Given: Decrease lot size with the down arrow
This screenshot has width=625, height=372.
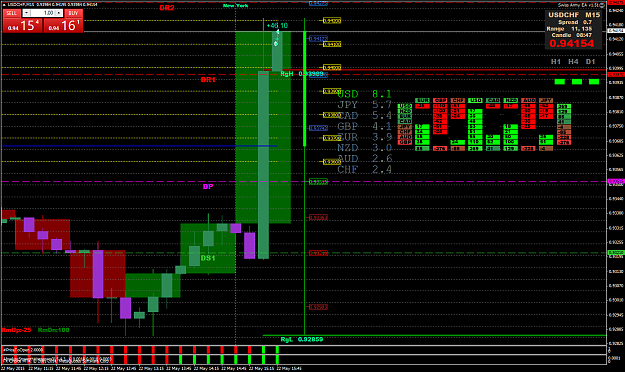Looking at the screenshot, I should tap(26, 13).
